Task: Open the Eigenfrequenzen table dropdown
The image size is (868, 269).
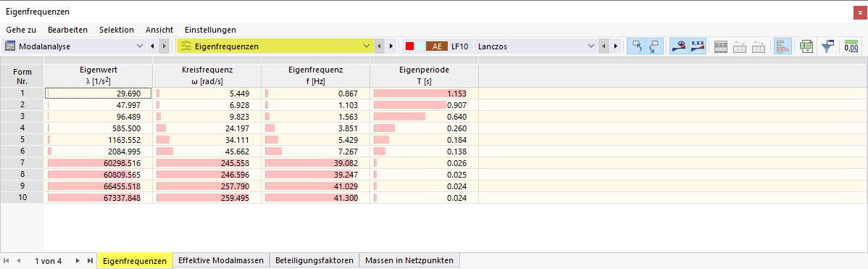Action: (366, 46)
